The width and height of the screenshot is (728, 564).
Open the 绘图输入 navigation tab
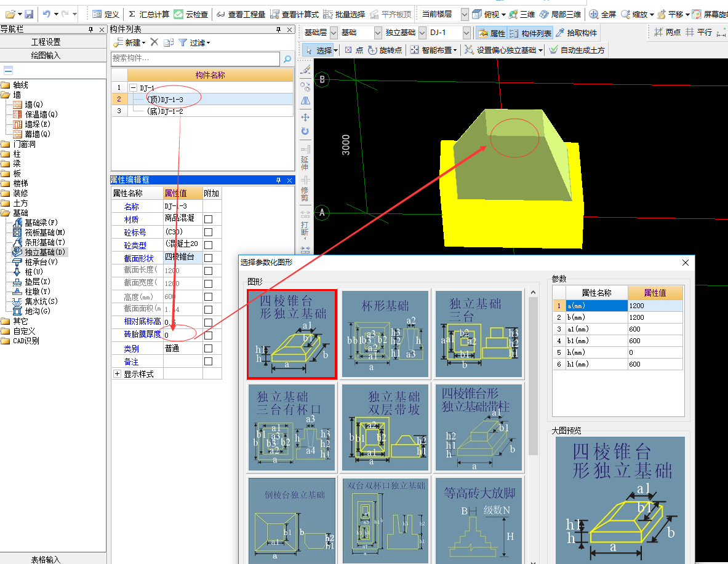click(x=46, y=56)
